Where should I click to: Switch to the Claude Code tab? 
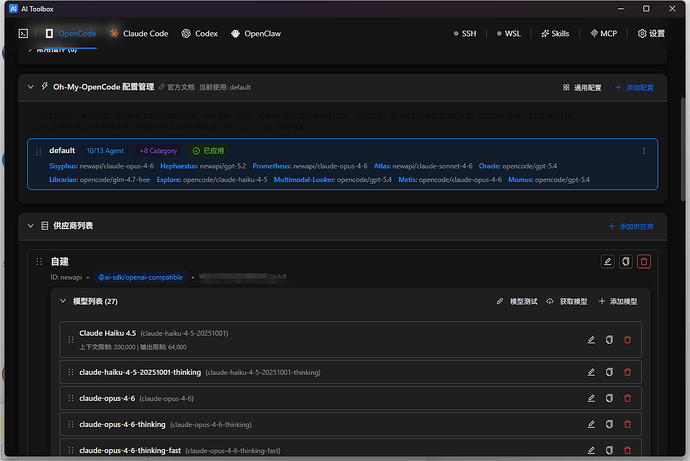pos(139,33)
